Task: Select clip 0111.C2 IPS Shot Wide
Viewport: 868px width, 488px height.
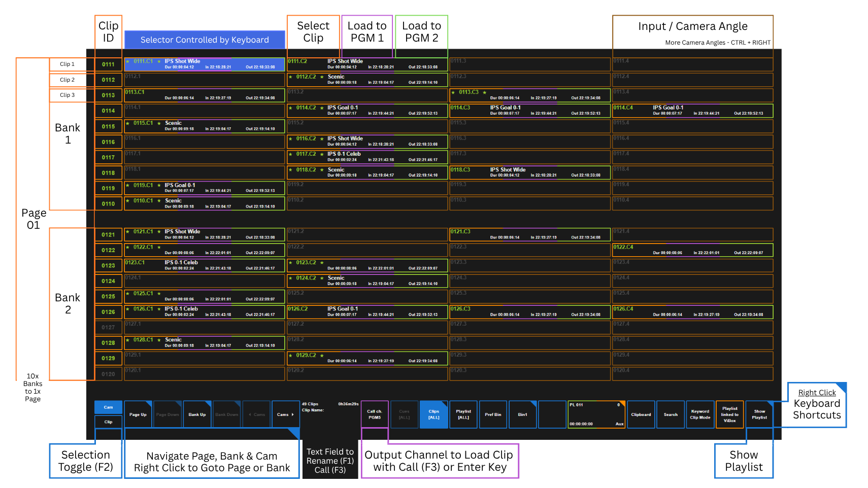Action: (368, 64)
